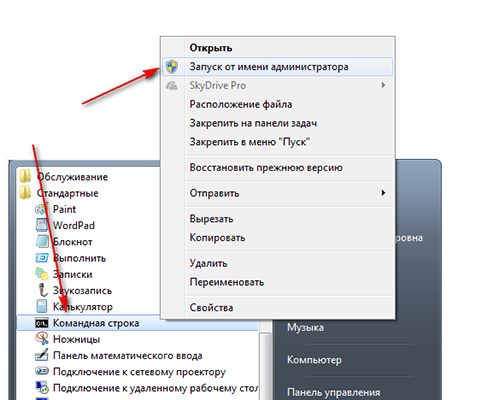Viewport: 487px width, 400px height.
Task: Expand the Обслуживание folder label
Action: pos(72,177)
